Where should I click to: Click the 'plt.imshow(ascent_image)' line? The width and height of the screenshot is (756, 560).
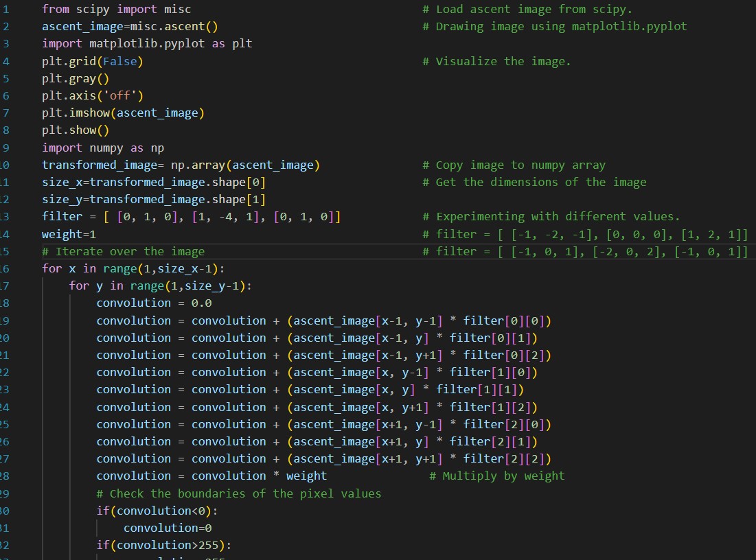[123, 113]
